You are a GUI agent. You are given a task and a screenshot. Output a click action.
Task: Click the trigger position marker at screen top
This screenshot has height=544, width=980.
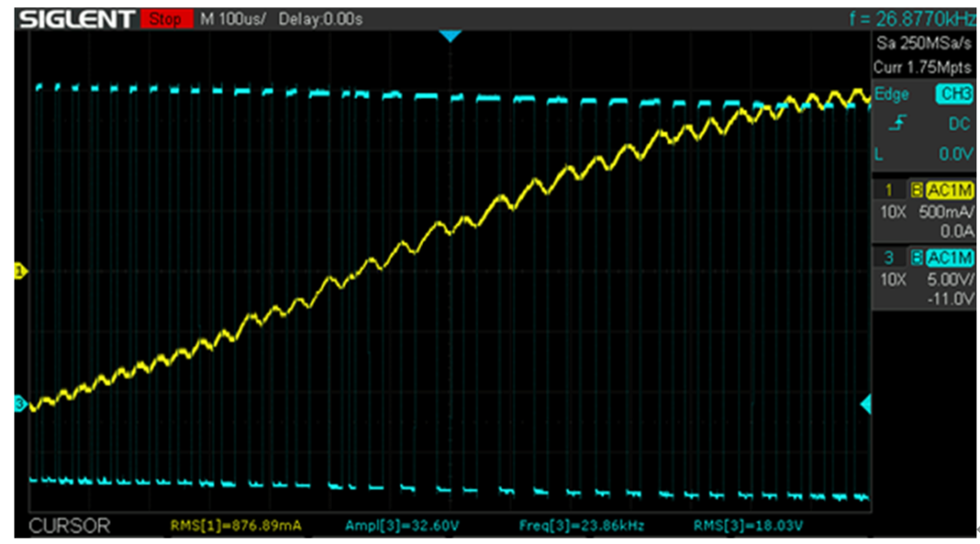tap(451, 35)
